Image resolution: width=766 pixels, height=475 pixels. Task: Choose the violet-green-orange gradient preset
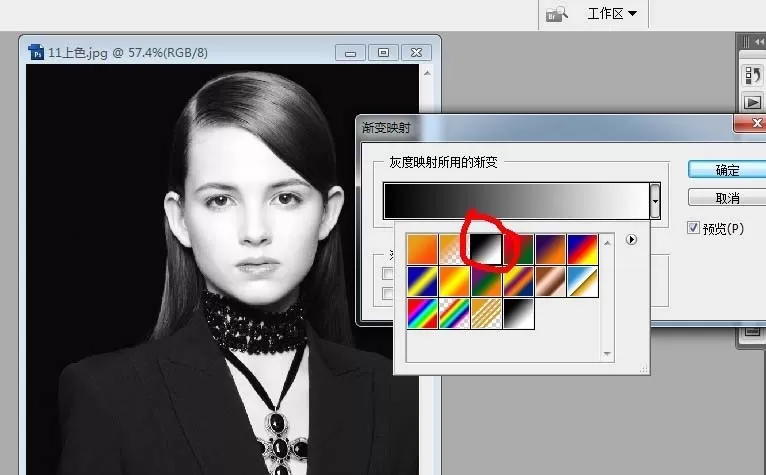pos(486,281)
